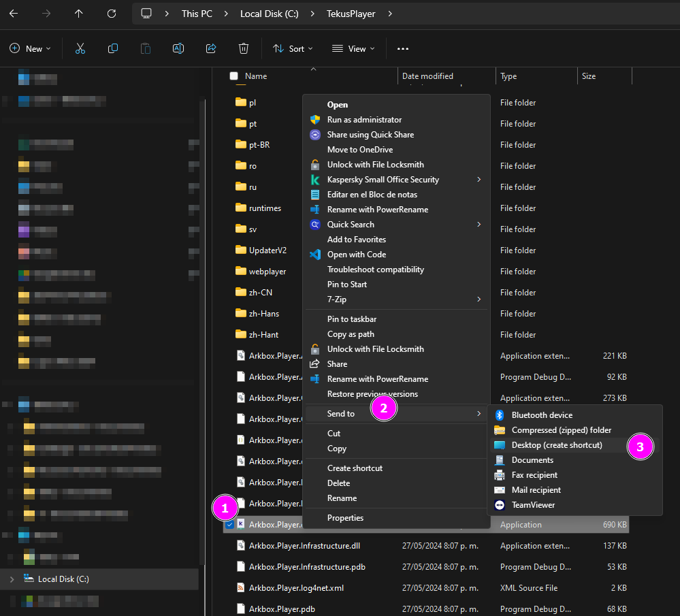Screen dimensions: 680x616
Task: Click the New button
Action: point(30,49)
